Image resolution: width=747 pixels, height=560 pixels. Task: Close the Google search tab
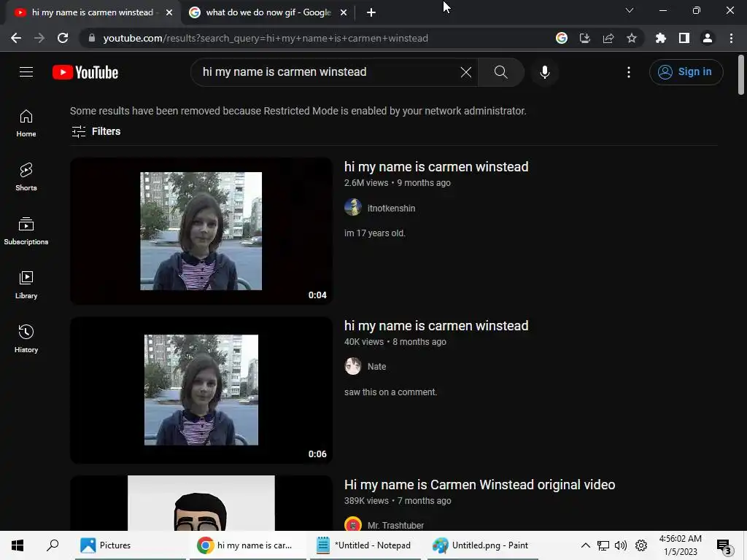coord(344,12)
